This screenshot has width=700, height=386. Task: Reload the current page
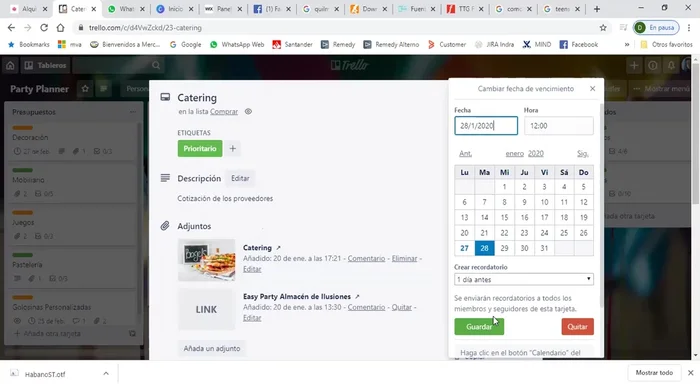44,28
